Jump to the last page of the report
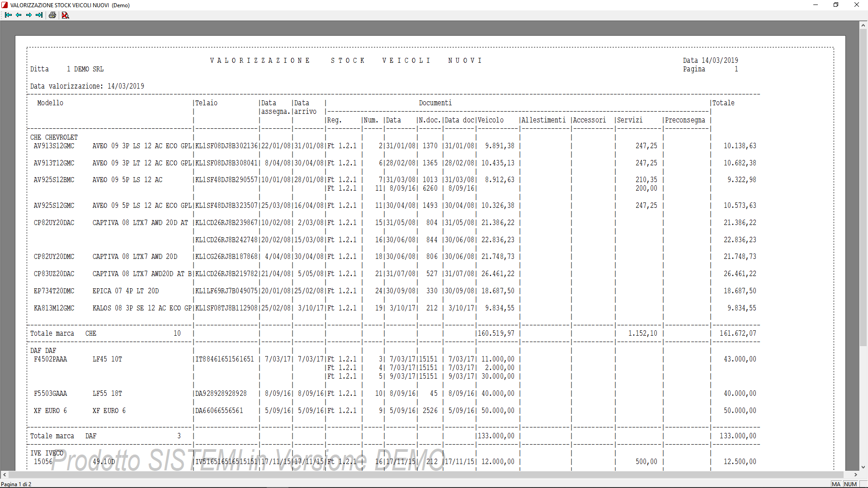This screenshot has height=488, width=868. point(39,15)
